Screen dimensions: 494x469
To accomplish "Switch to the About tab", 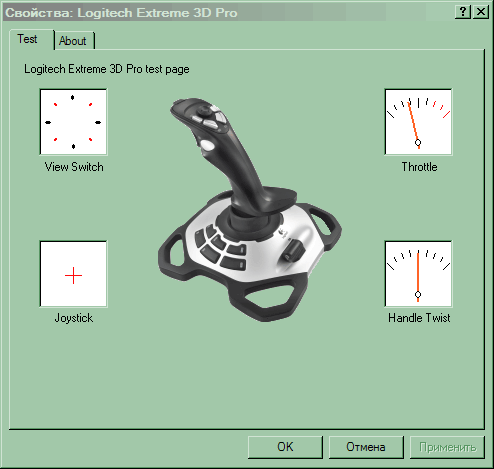I will pyautogui.click(x=74, y=41).
